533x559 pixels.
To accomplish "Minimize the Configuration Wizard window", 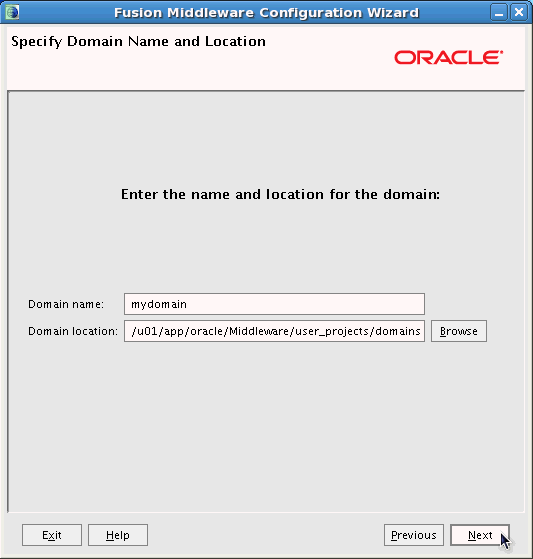I will 499,13.
